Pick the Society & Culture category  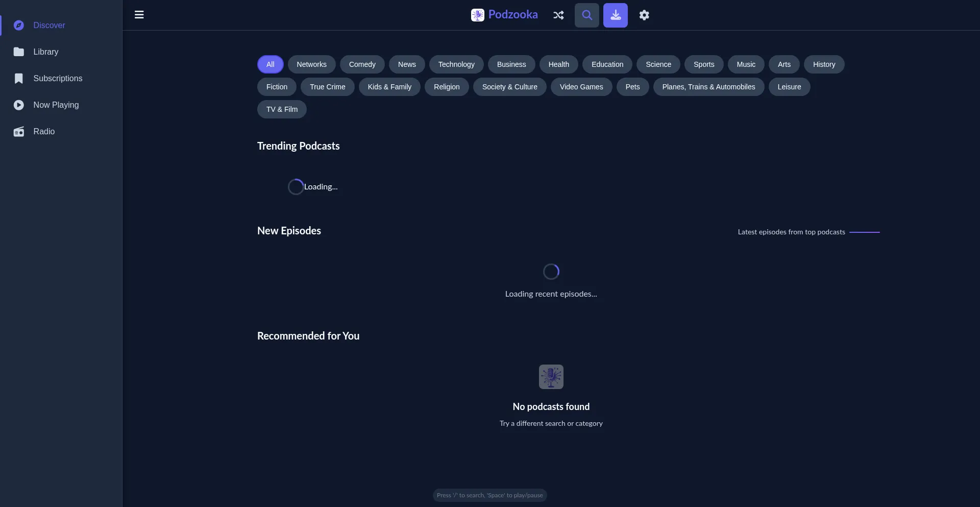[x=509, y=87]
